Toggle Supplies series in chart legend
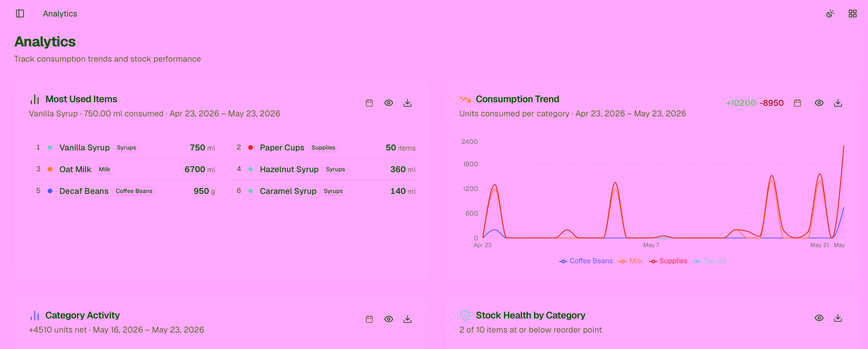The height and width of the screenshot is (349, 868). [x=668, y=261]
